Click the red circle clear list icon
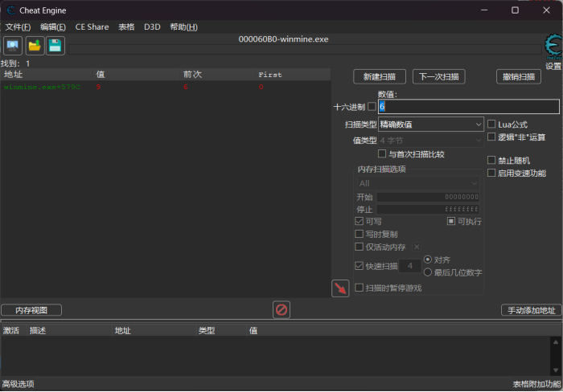The image size is (563, 392). [x=281, y=309]
